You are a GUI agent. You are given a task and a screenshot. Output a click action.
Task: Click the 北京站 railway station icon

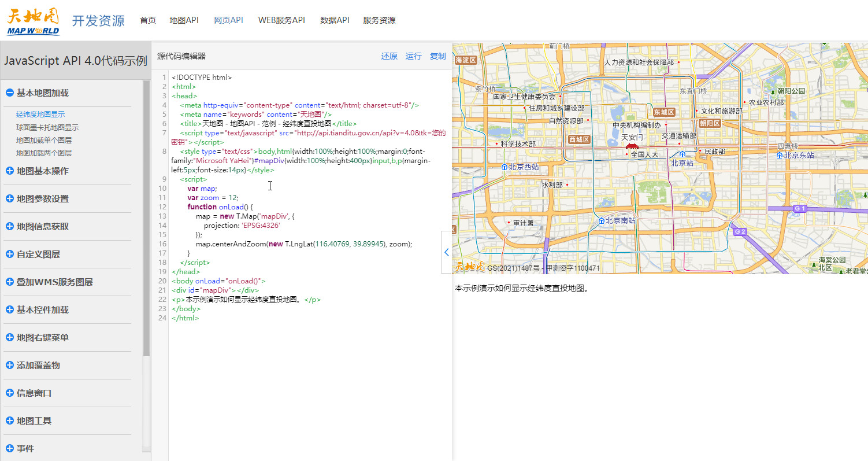pyautogui.click(x=682, y=154)
